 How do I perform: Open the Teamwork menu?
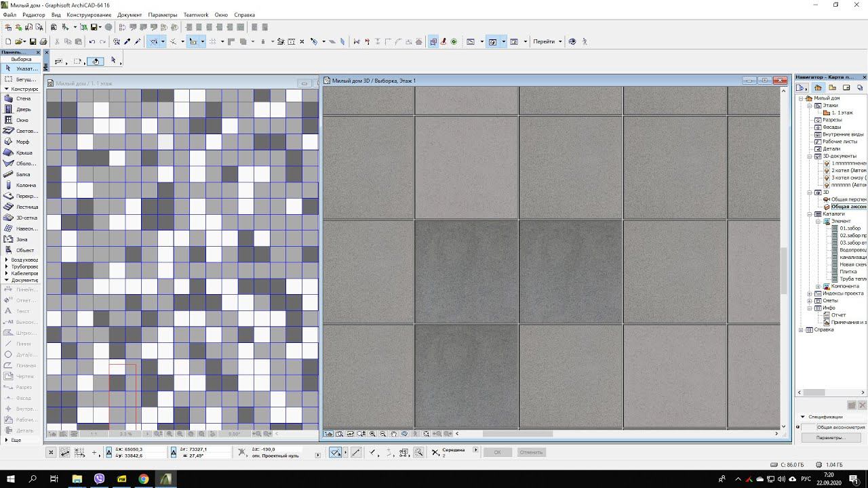click(x=196, y=15)
